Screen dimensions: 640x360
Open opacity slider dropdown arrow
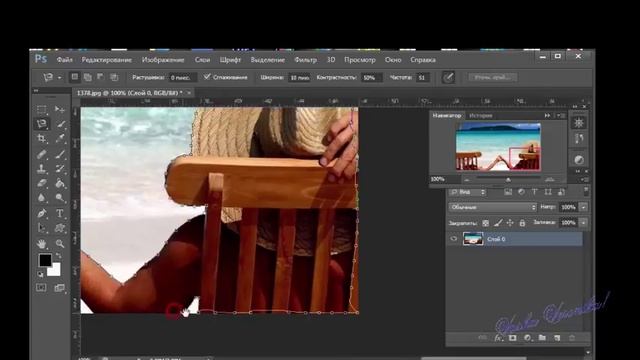click(x=584, y=207)
